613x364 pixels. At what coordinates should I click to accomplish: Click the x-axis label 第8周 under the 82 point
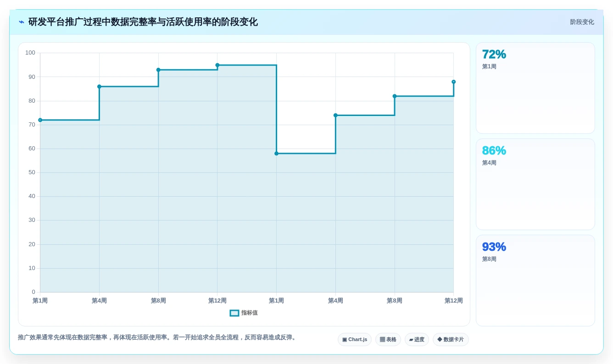tap(395, 301)
